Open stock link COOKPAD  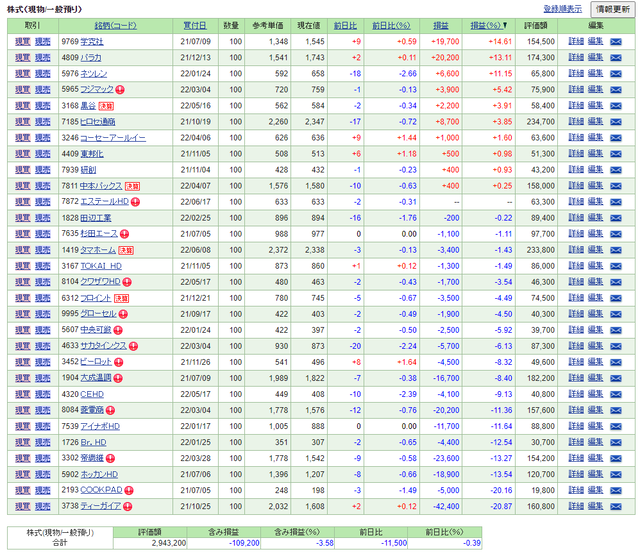[101, 490]
